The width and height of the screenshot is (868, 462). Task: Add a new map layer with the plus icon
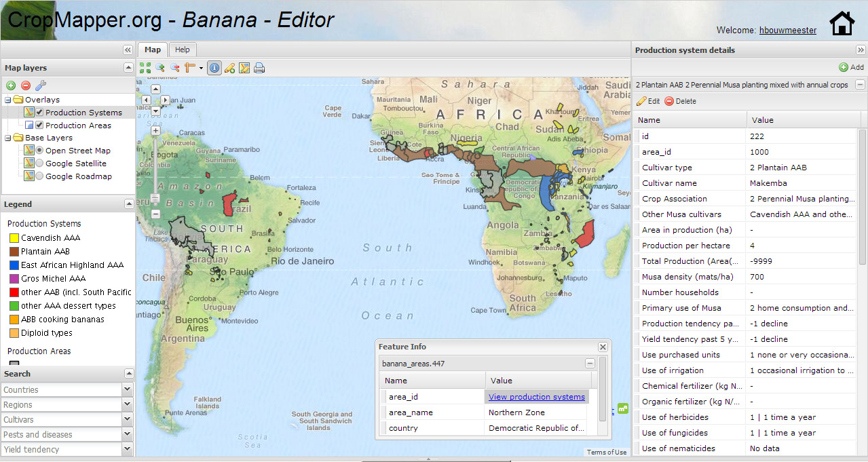coord(10,85)
